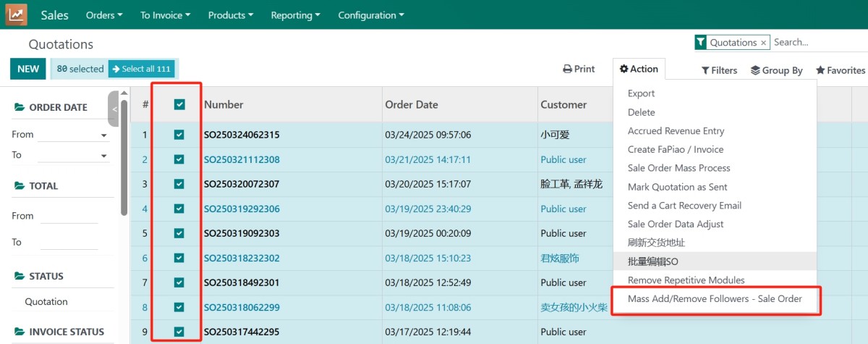Uncheck the header select-all checkbox

pos(179,104)
